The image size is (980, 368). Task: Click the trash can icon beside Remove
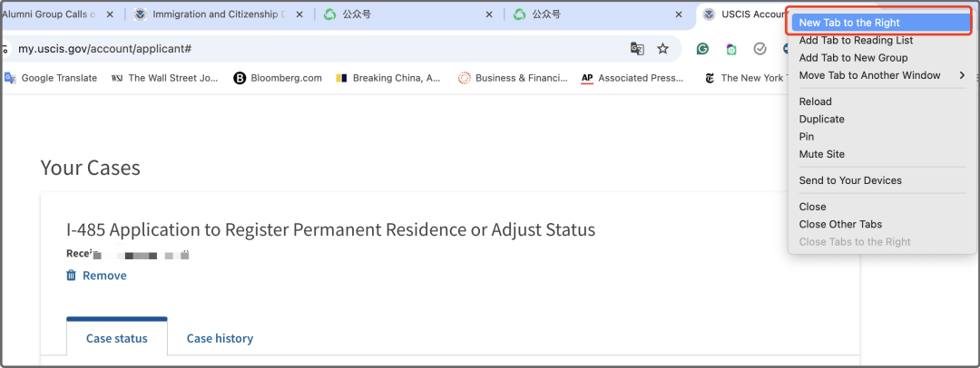click(72, 276)
